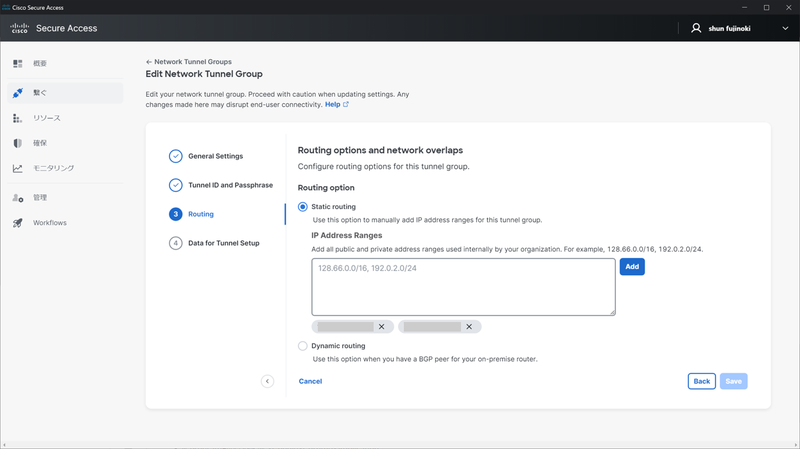Click the Add button

click(632, 266)
